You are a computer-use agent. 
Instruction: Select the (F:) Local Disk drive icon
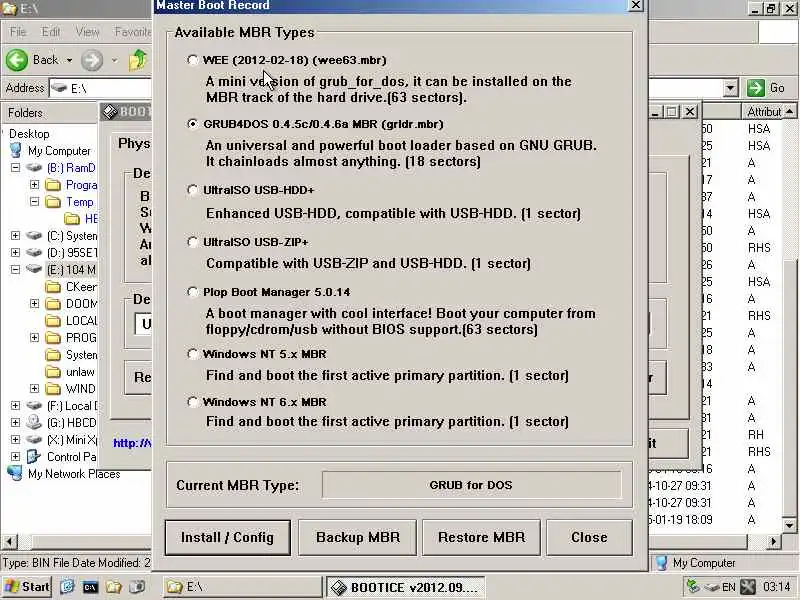(x=34, y=406)
